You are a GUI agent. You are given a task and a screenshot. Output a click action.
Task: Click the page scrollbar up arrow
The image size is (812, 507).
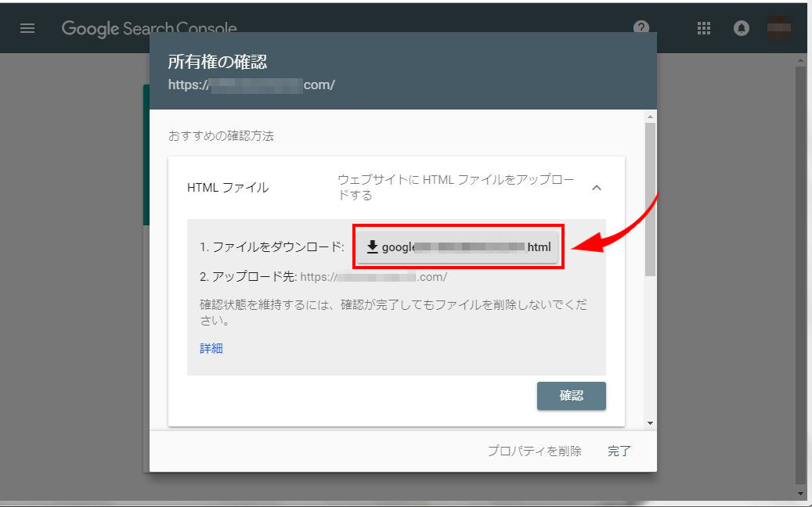tap(800, 61)
